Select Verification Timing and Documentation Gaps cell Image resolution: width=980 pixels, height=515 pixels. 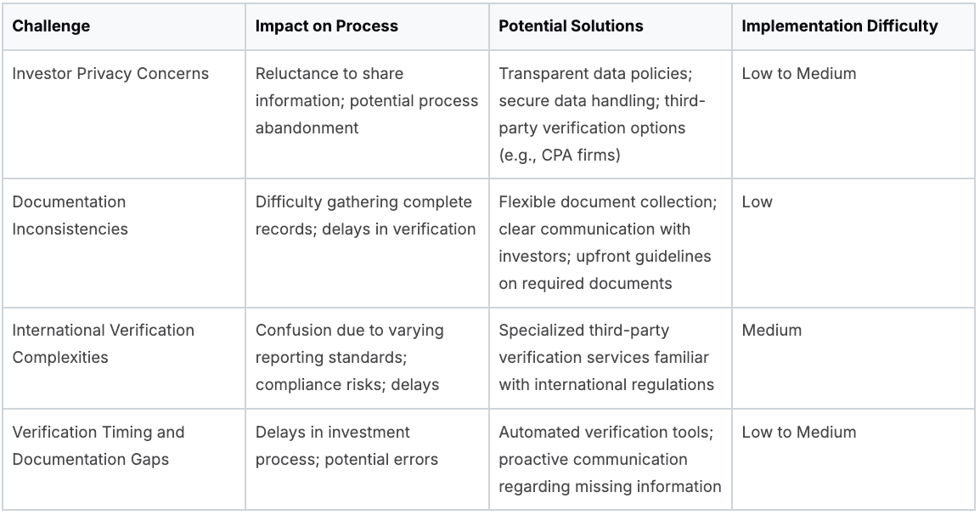coord(124,459)
